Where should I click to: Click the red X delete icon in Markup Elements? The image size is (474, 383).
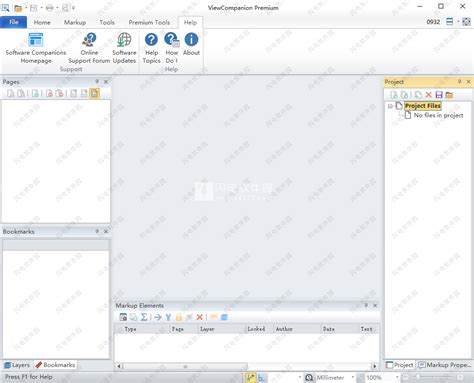(199, 317)
